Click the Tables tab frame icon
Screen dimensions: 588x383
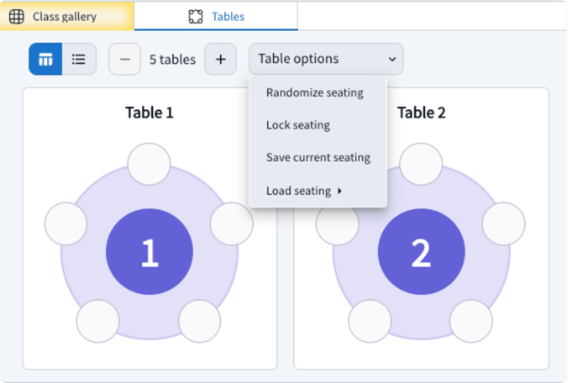tap(196, 16)
